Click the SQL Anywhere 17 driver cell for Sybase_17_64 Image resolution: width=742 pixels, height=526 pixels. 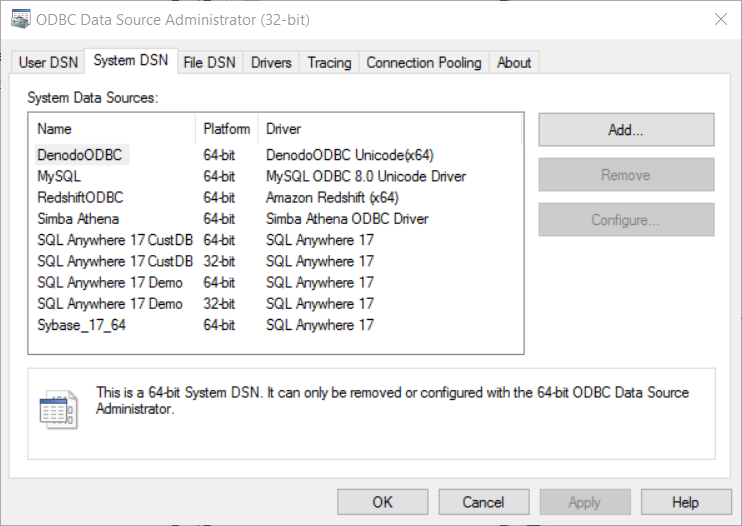click(x=320, y=325)
